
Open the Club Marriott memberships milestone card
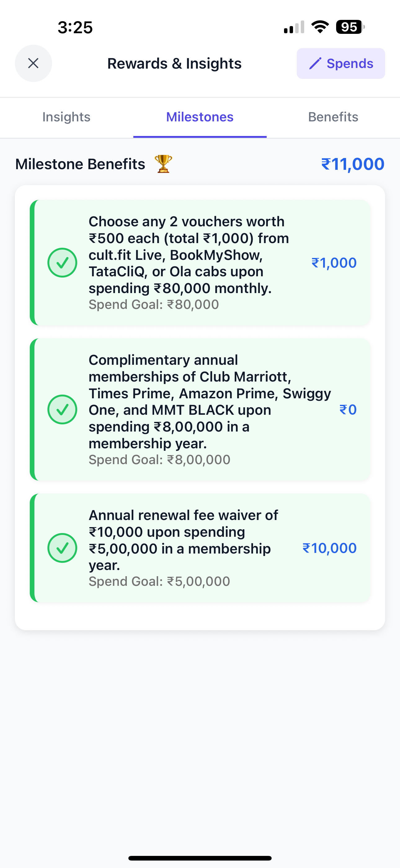(x=200, y=409)
